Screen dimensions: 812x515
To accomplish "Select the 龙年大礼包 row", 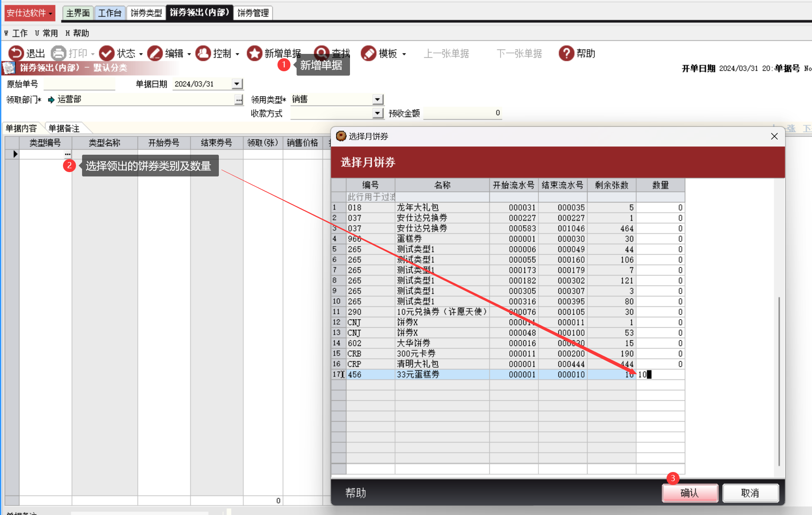I will [508, 208].
